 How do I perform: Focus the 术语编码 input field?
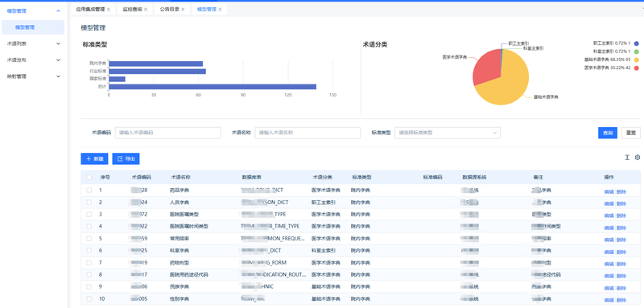click(x=168, y=133)
